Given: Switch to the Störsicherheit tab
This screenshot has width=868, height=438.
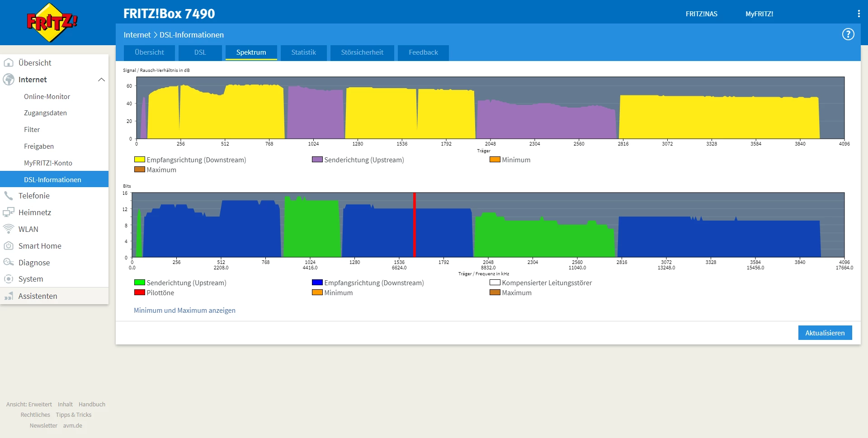Looking at the screenshot, I should pos(362,52).
